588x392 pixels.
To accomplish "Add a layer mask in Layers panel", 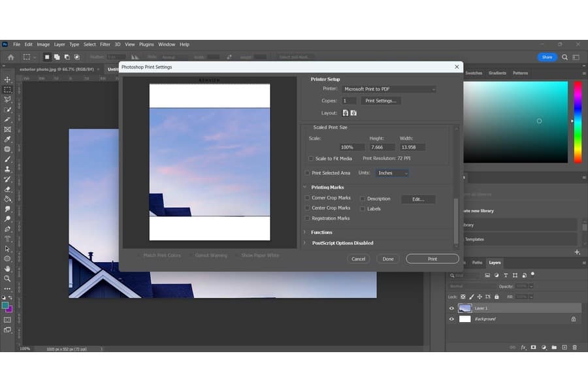I will tap(533, 348).
